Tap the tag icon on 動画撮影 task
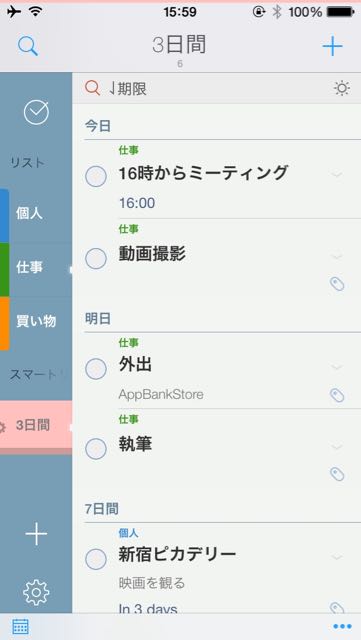 click(x=337, y=284)
